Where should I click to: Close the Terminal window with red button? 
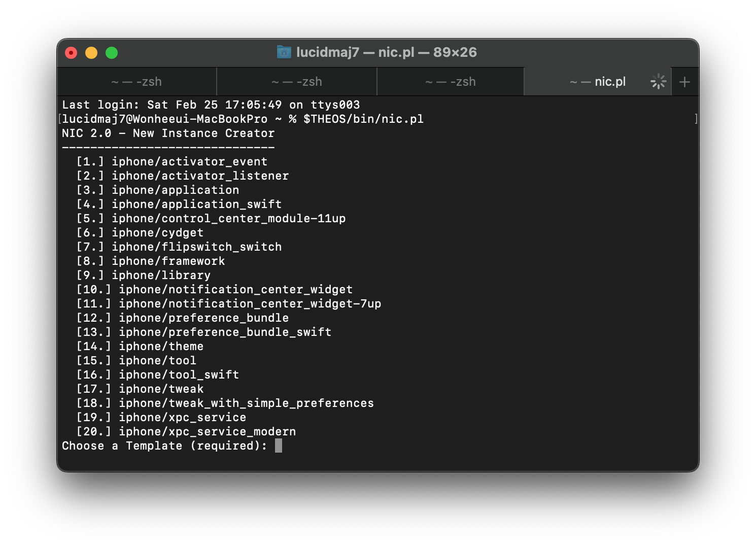[x=71, y=53]
